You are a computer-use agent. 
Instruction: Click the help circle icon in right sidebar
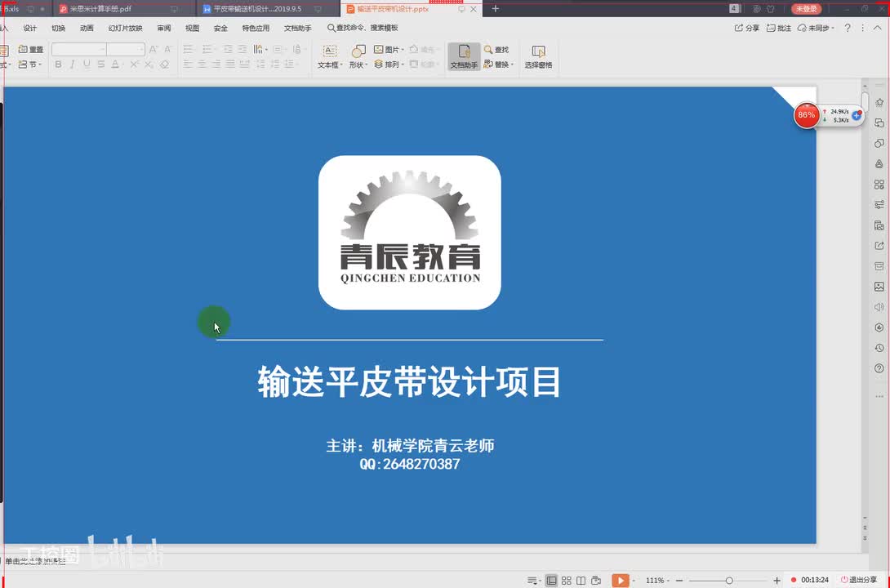click(879, 368)
